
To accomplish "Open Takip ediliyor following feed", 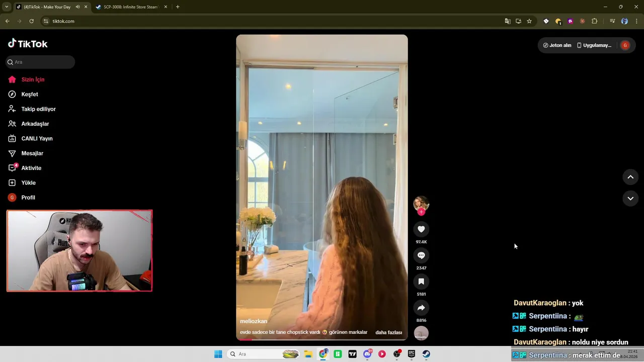I will pyautogui.click(x=38, y=109).
